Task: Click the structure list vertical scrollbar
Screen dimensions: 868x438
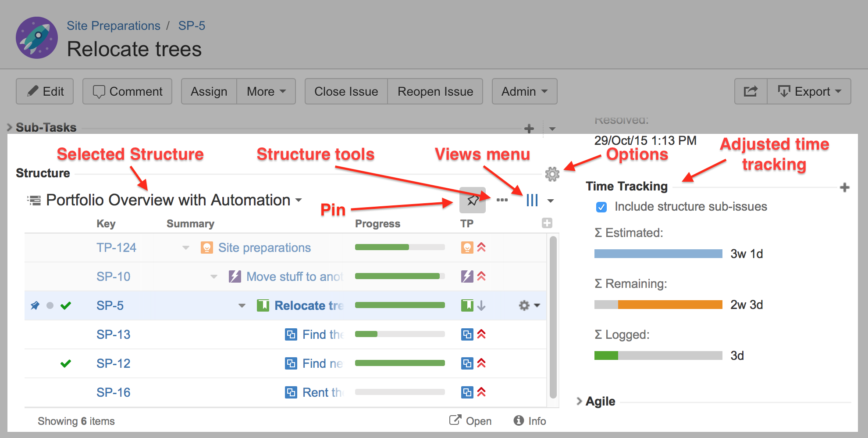Action: pos(553,316)
